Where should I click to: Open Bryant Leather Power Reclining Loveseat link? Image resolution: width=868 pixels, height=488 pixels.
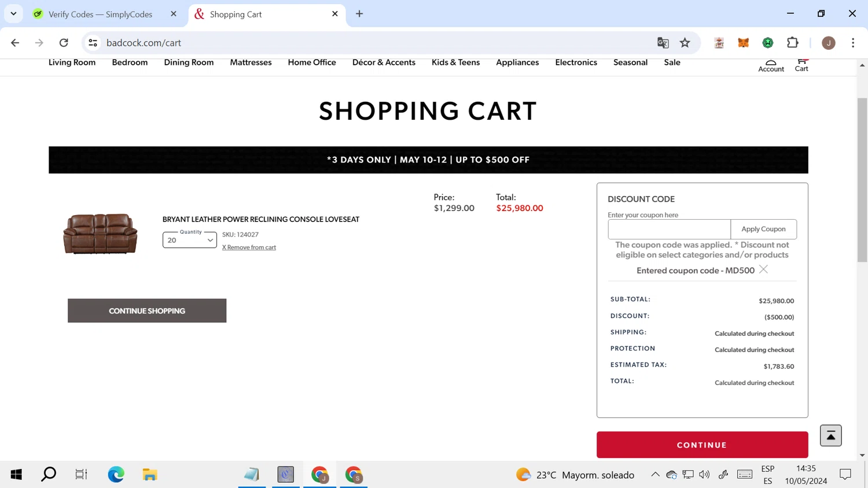[x=260, y=220]
